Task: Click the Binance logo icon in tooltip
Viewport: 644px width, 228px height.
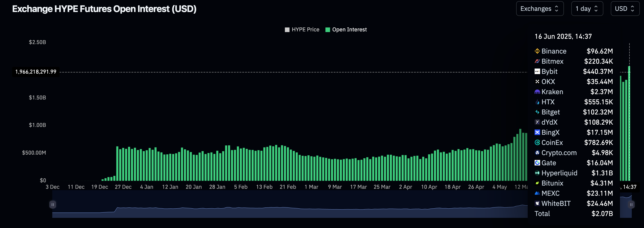Action: [x=537, y=51]
